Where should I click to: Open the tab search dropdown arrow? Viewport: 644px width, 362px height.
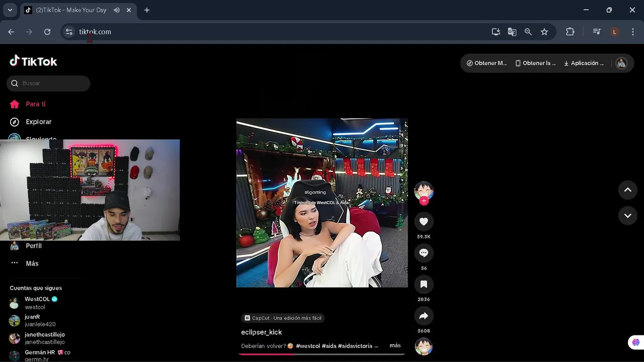(10, 10)
